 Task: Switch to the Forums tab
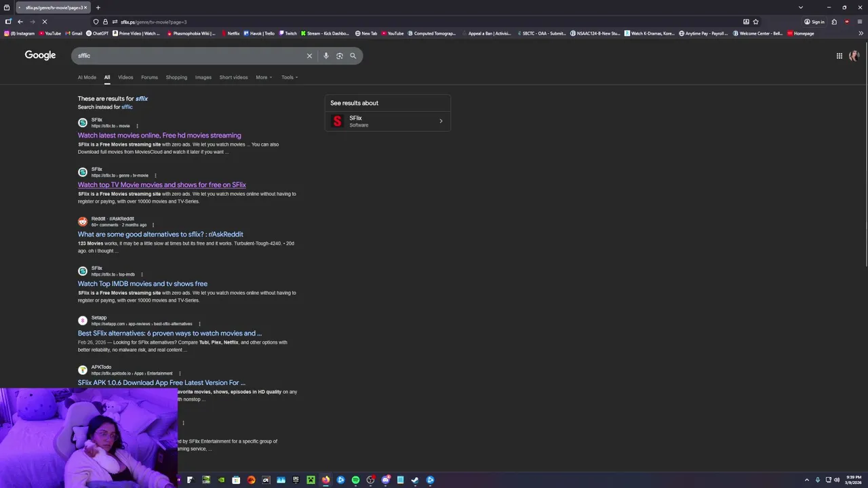click(x=149, y=77)
